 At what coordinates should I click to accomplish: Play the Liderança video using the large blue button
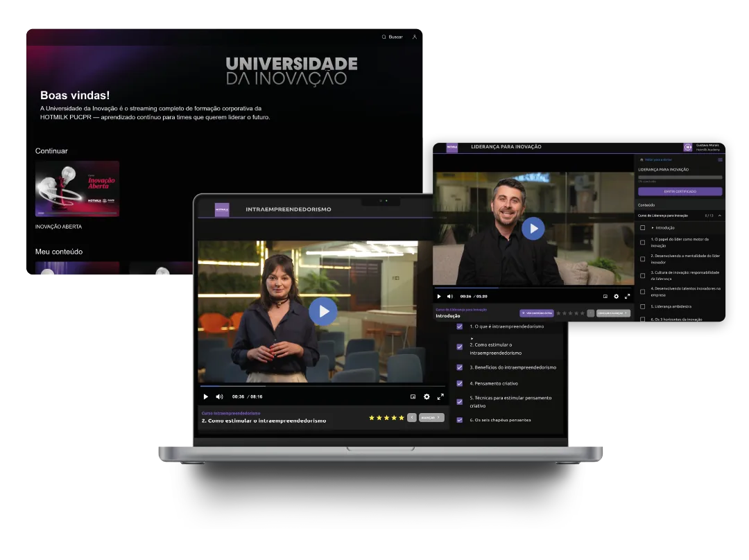(533, 229)
